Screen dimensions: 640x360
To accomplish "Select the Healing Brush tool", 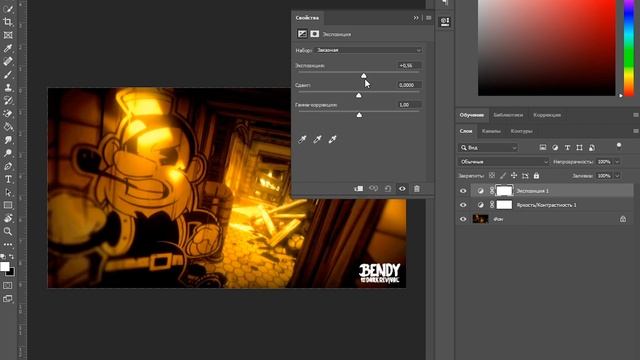I will [x=8, y=61].
